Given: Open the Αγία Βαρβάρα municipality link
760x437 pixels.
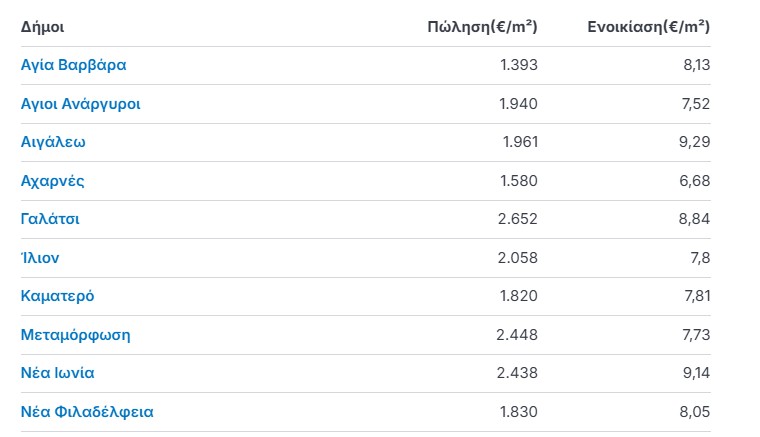Looking at the screenshot, I should [73, 65].
